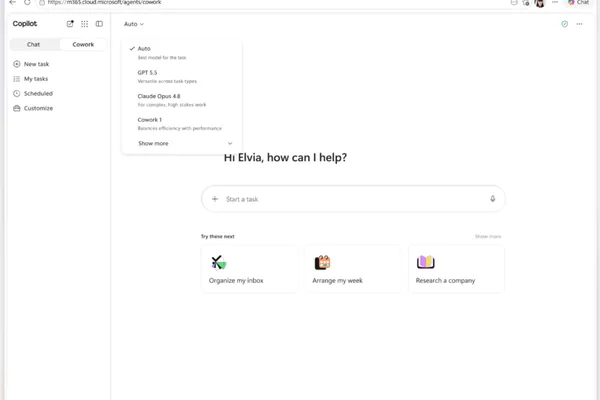Select Claude Opus 4.8 model
The image size is (600, 400).
pos(182,100)
